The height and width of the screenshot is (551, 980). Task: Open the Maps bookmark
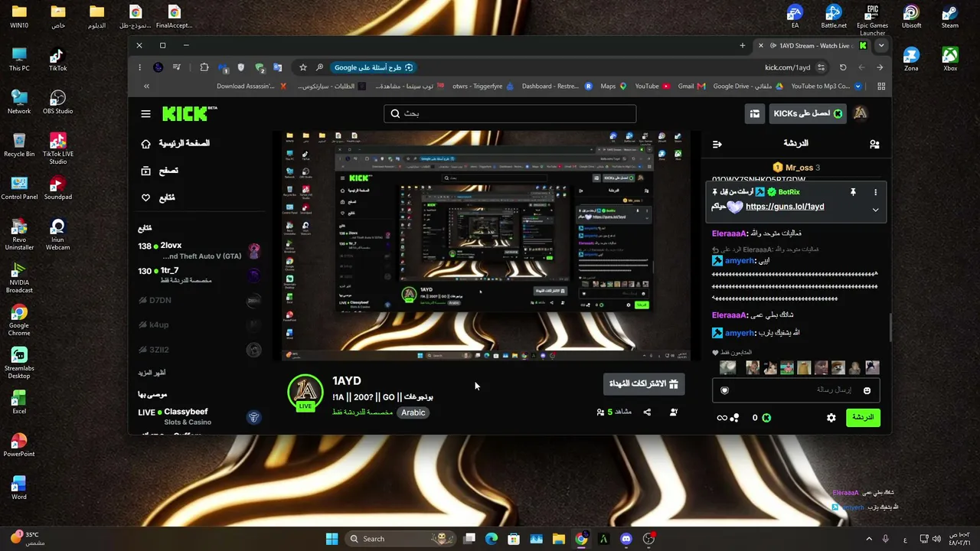pyautogui.click(x=613, y=86)
